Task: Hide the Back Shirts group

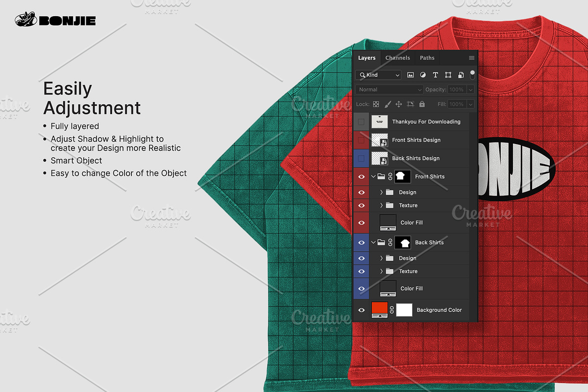Action: click(x=362, y=243)
